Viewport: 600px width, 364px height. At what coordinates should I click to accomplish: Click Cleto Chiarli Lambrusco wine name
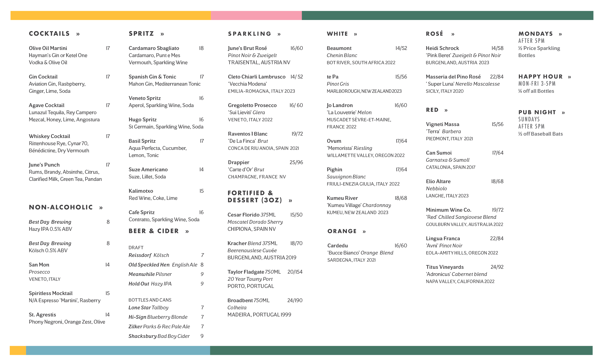(x=257, y=77)
